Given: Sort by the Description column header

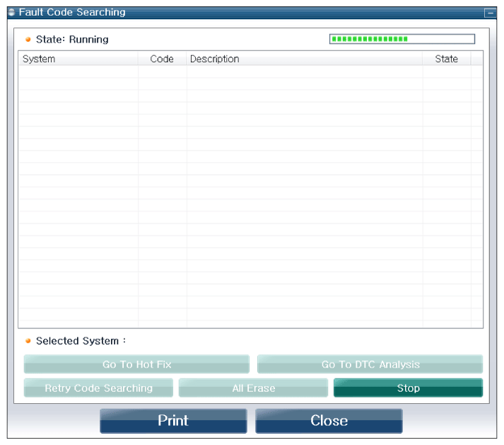Looking at the screenshot, I should pos(304,59).
